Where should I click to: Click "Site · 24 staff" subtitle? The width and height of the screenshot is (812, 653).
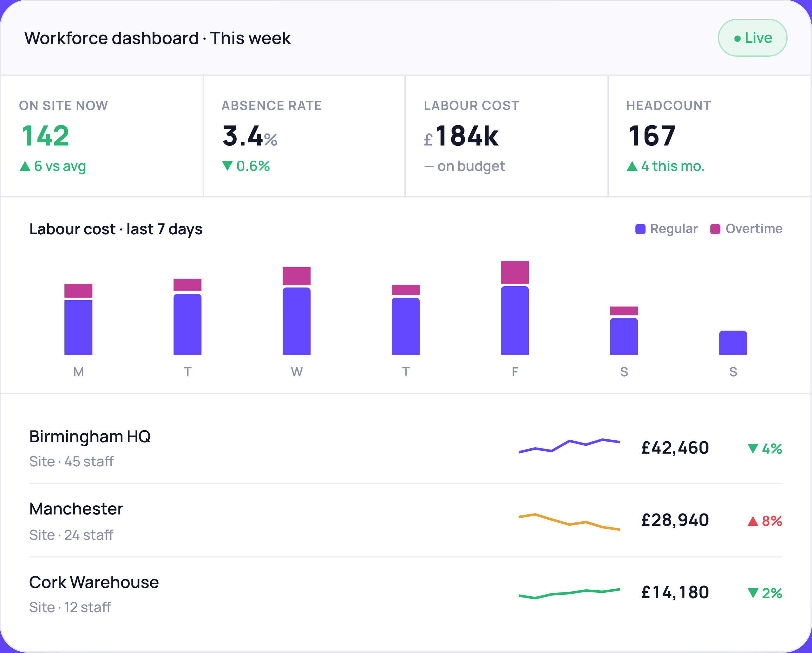point(71,535)
